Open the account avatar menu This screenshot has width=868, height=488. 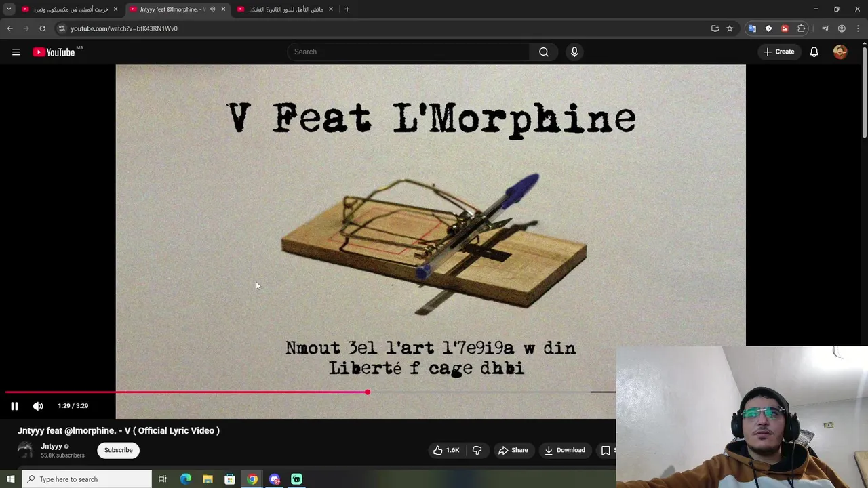(x=840, y=52)
